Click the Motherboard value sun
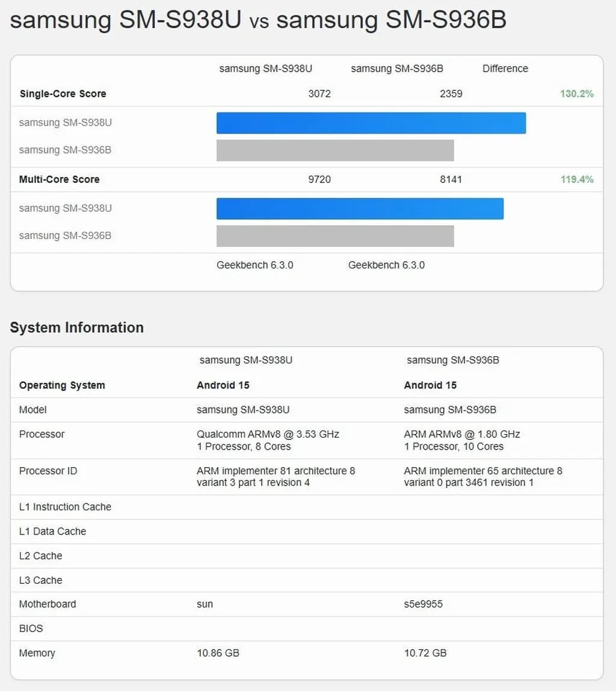The height and width of the screenshot is (691, 616). [205, 604]
